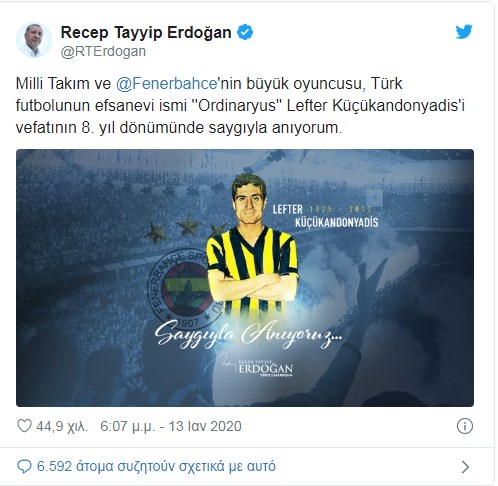This screenshot has height=486, width=498.
Task: Click the footballer's striped jersey portrait
Action: pyautogui.click(x=252, y=245)
